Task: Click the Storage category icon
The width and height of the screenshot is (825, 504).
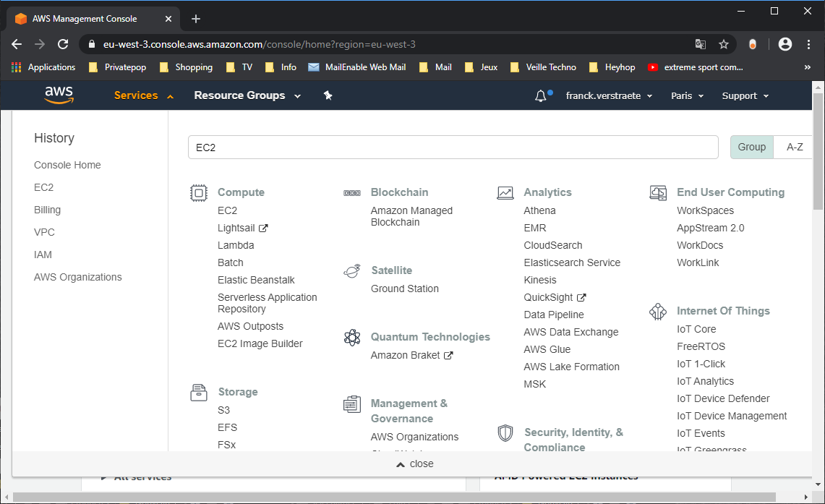Action: (198, 393)
